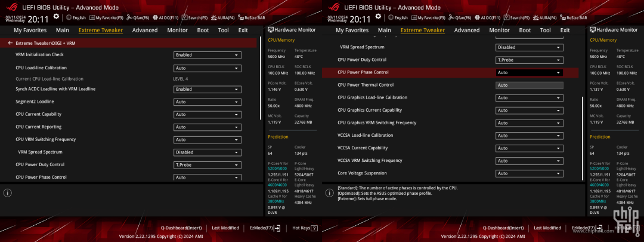The image size is (644, 242).
Task: Click settings list scrollbar in left BIOS screen
Action: coord(261,78)
